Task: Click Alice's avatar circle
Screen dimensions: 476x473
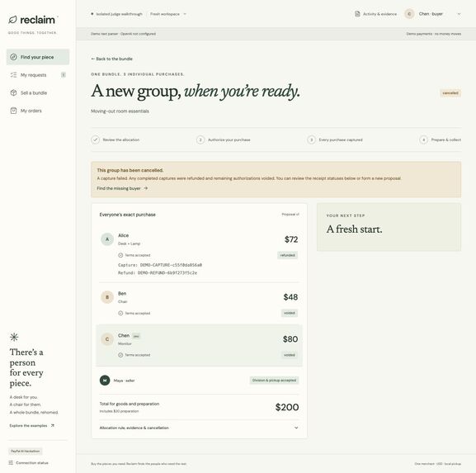Action: tap(107, 239)
